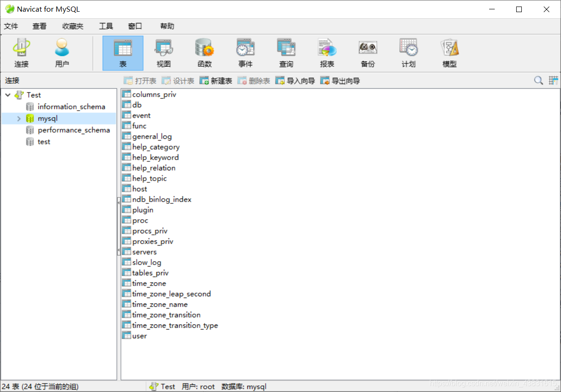The height and width of the screenshot is (392, 561).
Task: Click the 导出向导 (Export Wizard) button
Action: coord(340,81)
